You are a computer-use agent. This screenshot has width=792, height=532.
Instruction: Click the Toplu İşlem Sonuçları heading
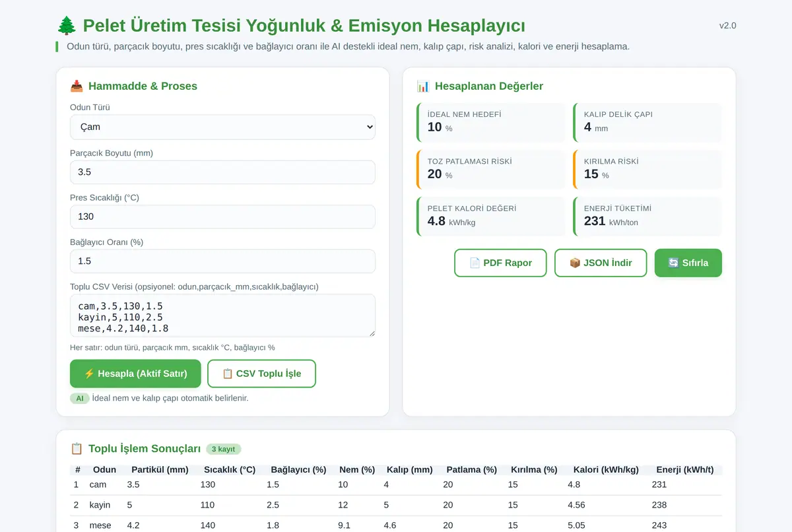[x=145, y=449]
